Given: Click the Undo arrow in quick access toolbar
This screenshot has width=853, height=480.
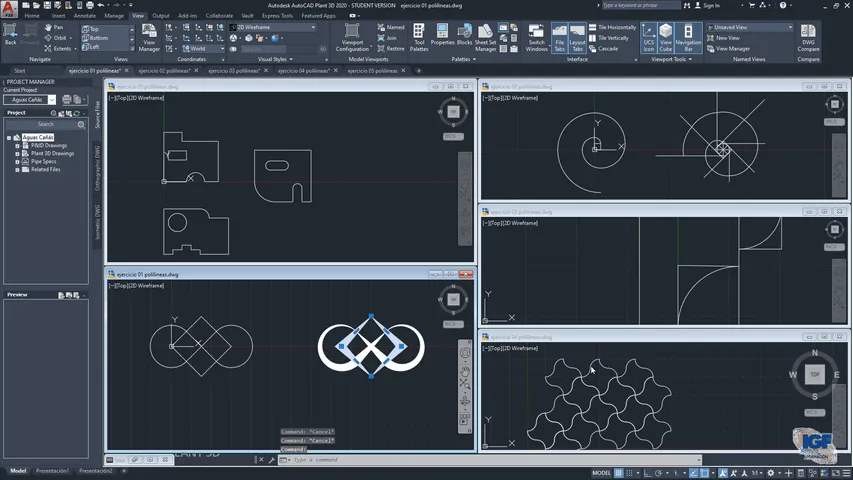Looking at the screenshot, I should tap(101, 5).
